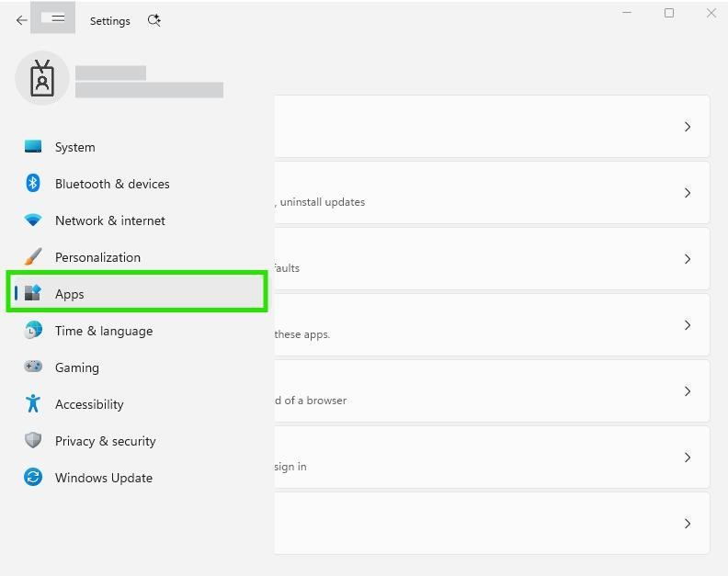Screen dimensions: 728x576
Task: Open Gaming settings
Action: (x=136, y=367)
